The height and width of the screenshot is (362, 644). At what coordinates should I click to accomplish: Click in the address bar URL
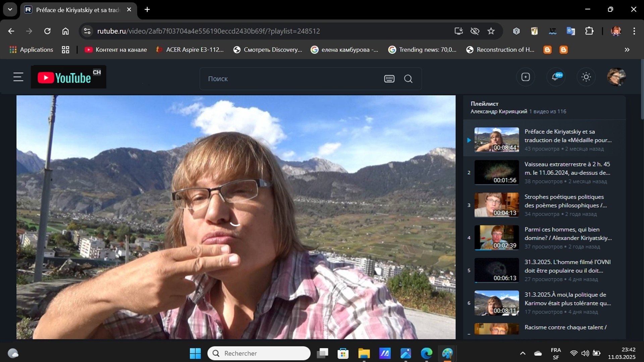pos(208,31)
